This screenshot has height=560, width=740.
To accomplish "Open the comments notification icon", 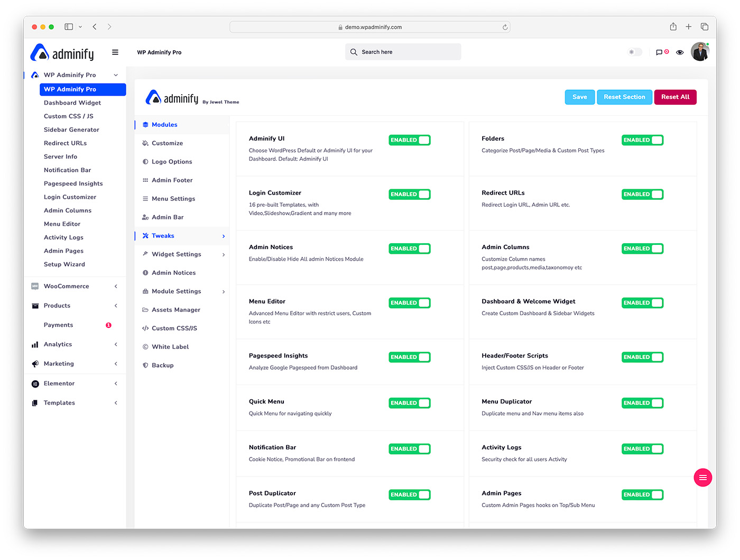I will point(659,52).
